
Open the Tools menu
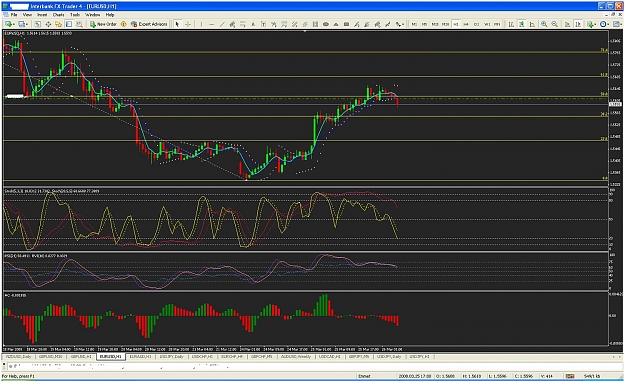(75, 15)
